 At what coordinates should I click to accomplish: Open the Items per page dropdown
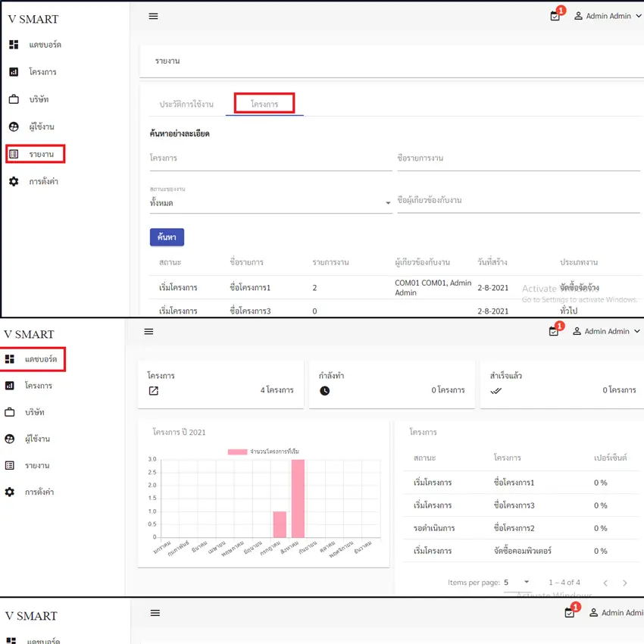tap(516, 582)
